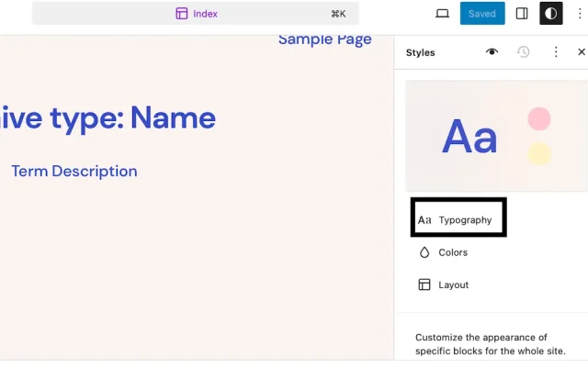The height and width of the screenshot is (368, 588).
Task: Show the Style Book with the eye icon
Action: coord(492,52)
